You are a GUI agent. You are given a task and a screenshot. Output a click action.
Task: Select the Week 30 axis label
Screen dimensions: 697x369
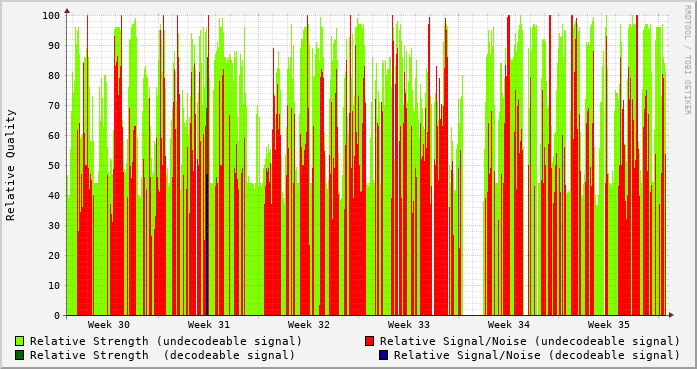click(x=109, y=325)
